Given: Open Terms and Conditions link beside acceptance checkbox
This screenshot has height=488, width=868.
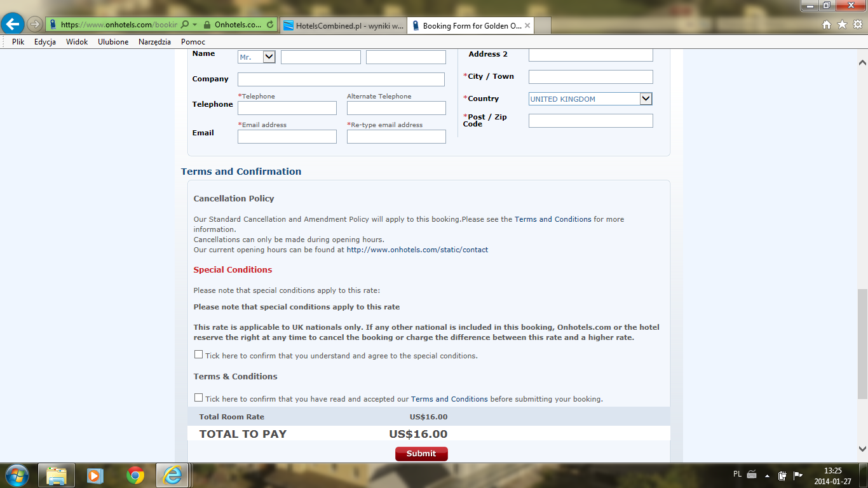Looking at the screenshot, I should [449, 399].
